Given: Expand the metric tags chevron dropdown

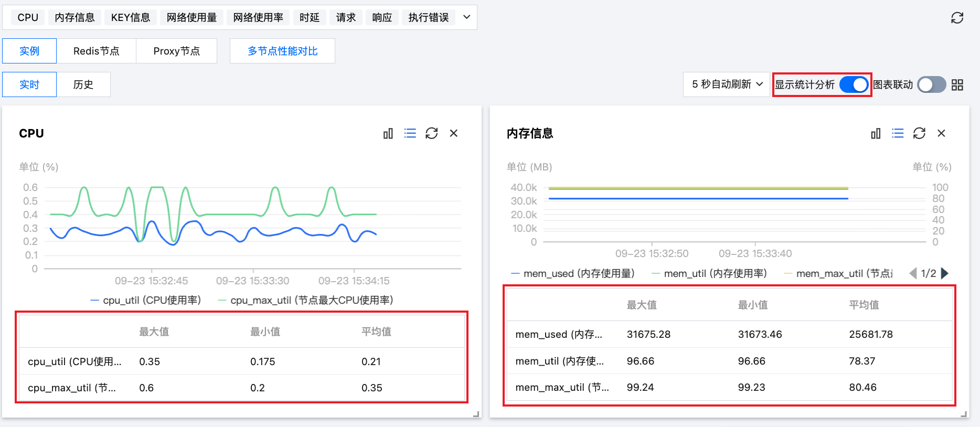Looking at the screenshot, I should pyautogui.click(x=466, y=17).
